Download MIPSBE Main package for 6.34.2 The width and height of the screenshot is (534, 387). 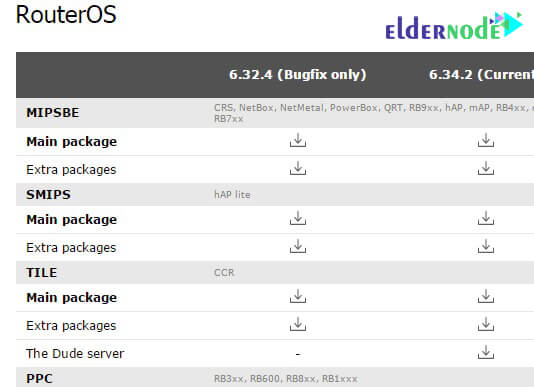coord(486,140)
